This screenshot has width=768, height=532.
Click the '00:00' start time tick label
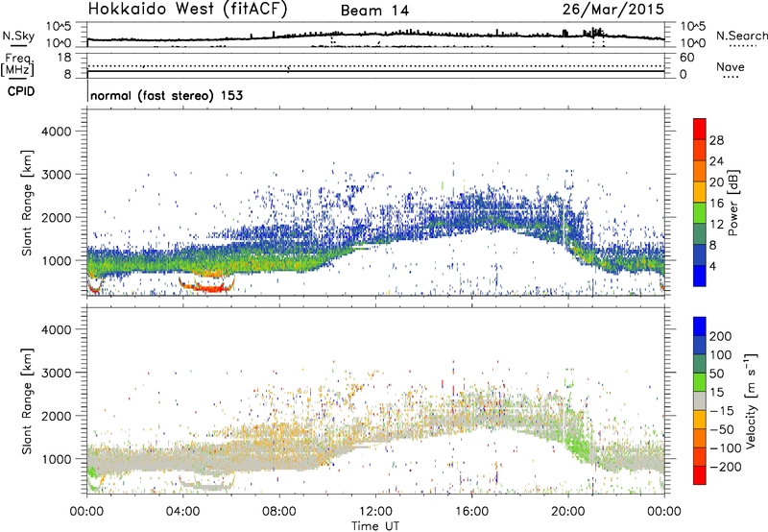pyautogui.click(x=87, y=512)
